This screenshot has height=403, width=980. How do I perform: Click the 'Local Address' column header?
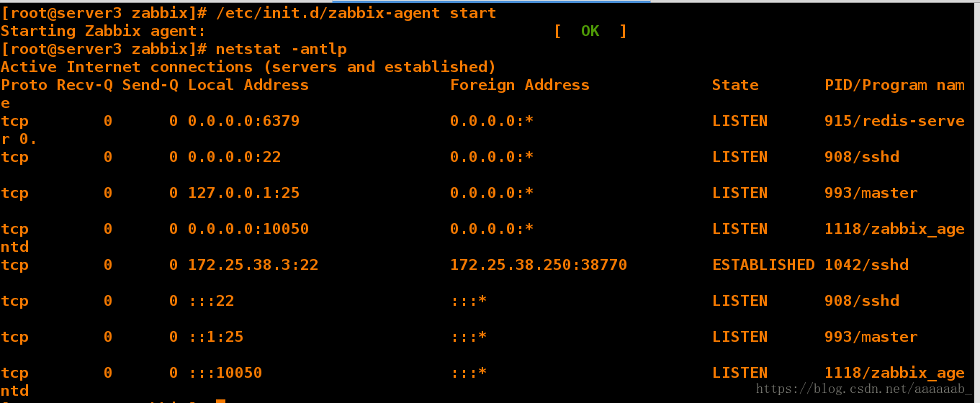tap(248, 85)
